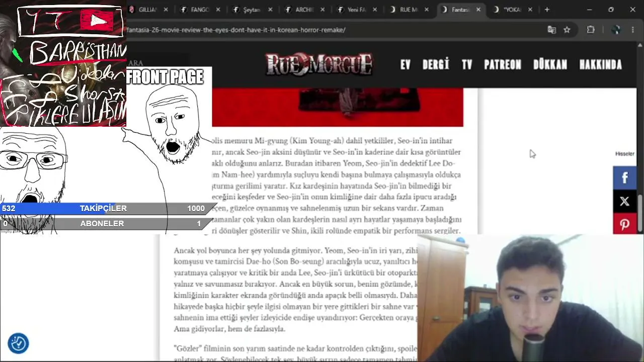Click the red article header image
This screenshot has width=644, height=362.
(x=338, y=107)
